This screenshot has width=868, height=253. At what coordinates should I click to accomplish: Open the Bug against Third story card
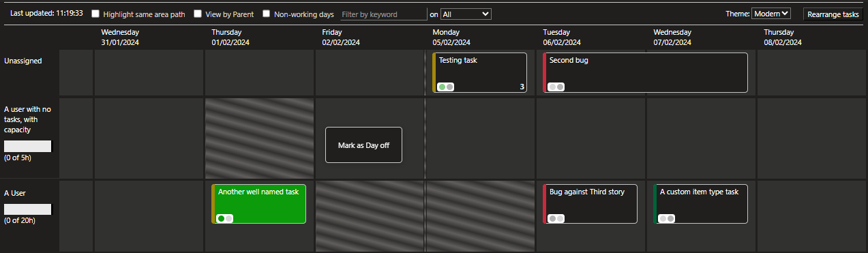(590, 204)
